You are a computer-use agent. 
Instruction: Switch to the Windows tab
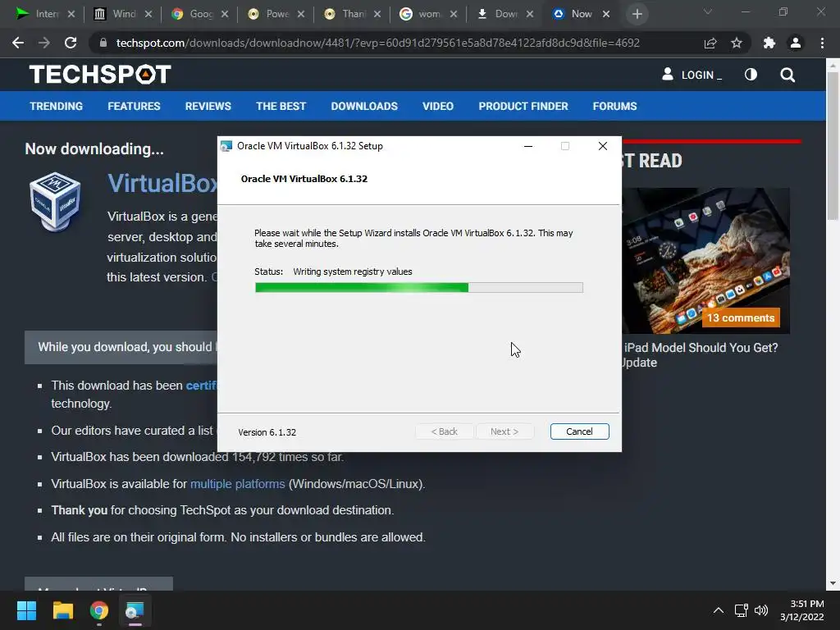click(123, 14)
